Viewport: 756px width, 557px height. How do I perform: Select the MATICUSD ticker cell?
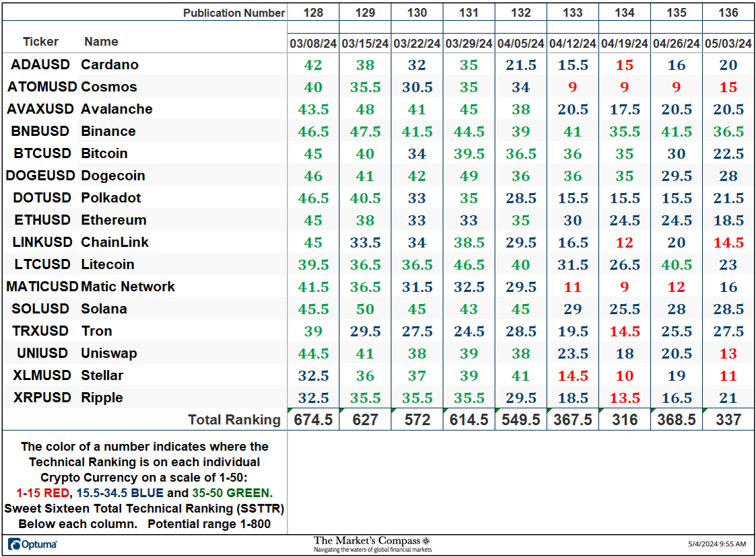(42, 286)
